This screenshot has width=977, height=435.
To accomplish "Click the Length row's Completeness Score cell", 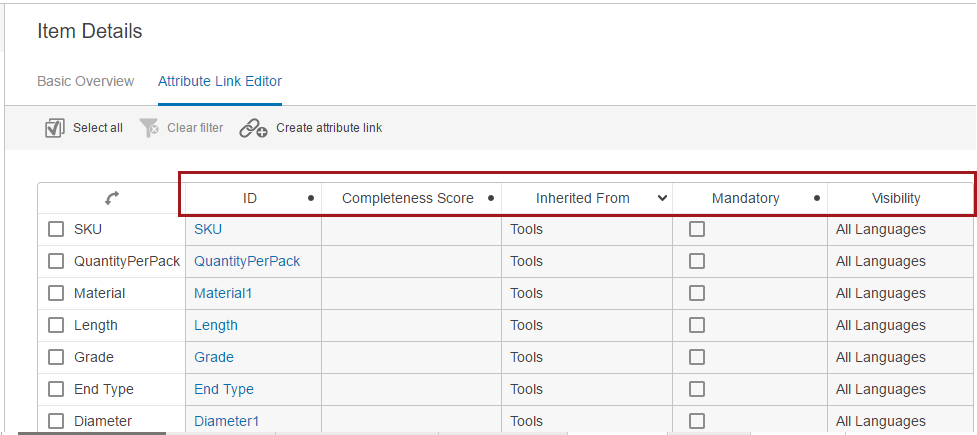I will coord(411,325).
